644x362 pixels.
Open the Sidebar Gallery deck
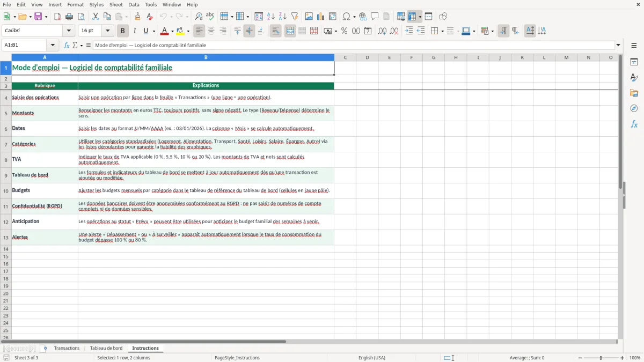pyautogui.click(x=634, y=93)
